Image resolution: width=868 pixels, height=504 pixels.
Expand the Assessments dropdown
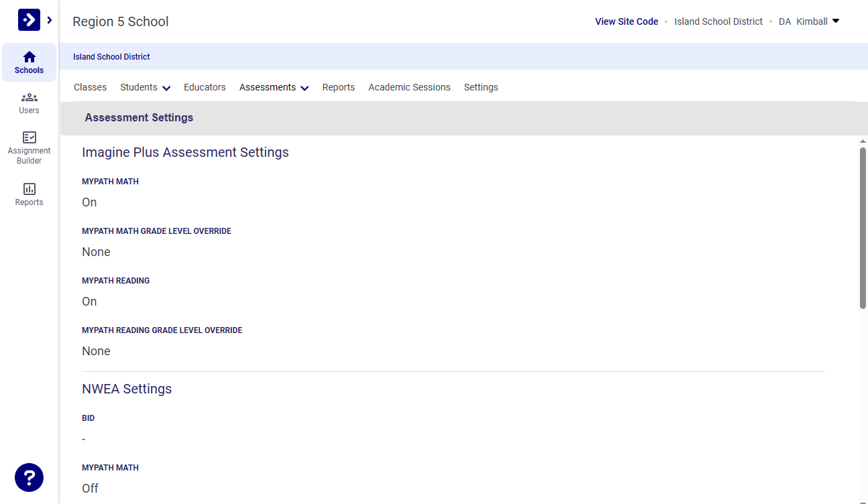274,87
